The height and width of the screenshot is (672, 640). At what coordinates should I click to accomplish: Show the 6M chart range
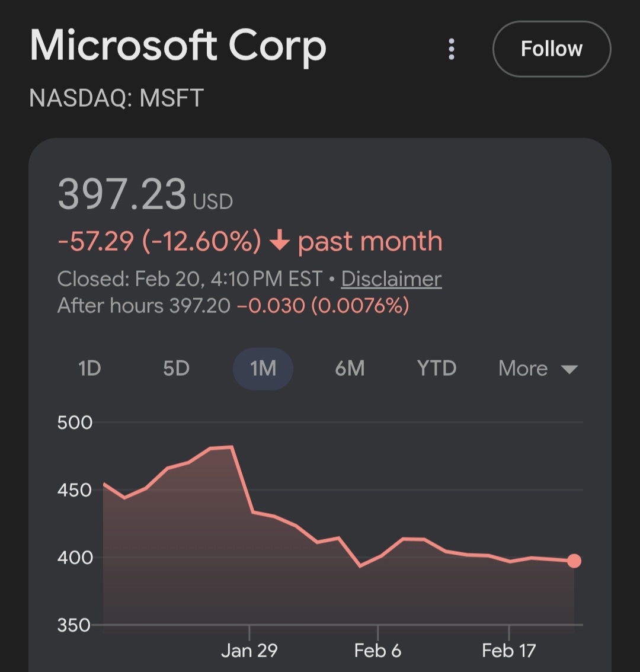click(x=350, y=369)
